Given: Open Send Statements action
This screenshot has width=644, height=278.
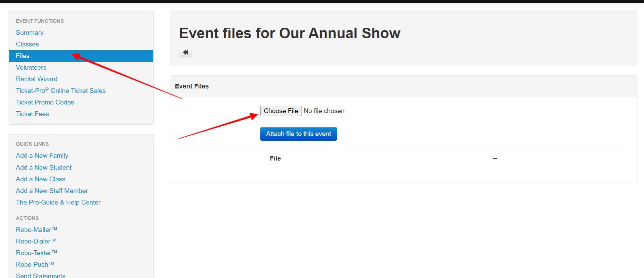Looking at the screenshot, I should 41,275.
